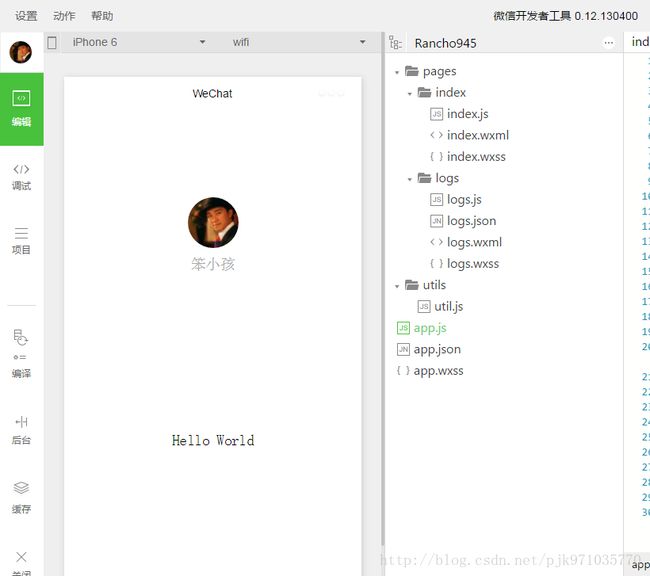650x576 pixels.
Task: Click the braces icon beside app.wxss
Action: 403,370
